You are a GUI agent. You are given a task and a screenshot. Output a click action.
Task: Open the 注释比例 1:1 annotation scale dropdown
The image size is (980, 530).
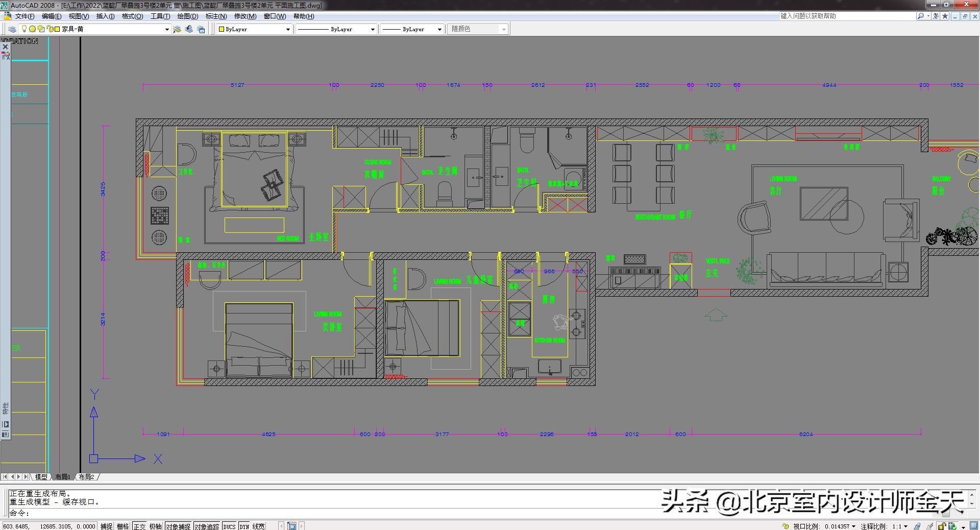click(905, 526)
